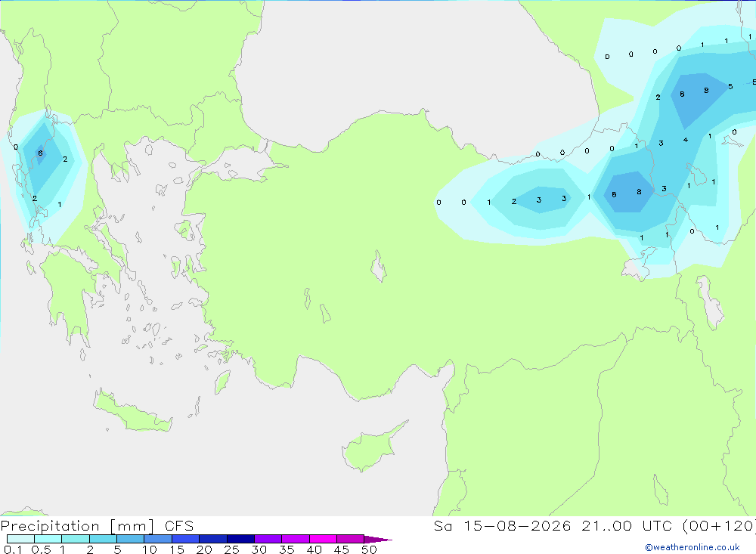Choose the 15–20 mm legend swatch
This screenshot has height=554, width=756.
[x=186, y=539]
